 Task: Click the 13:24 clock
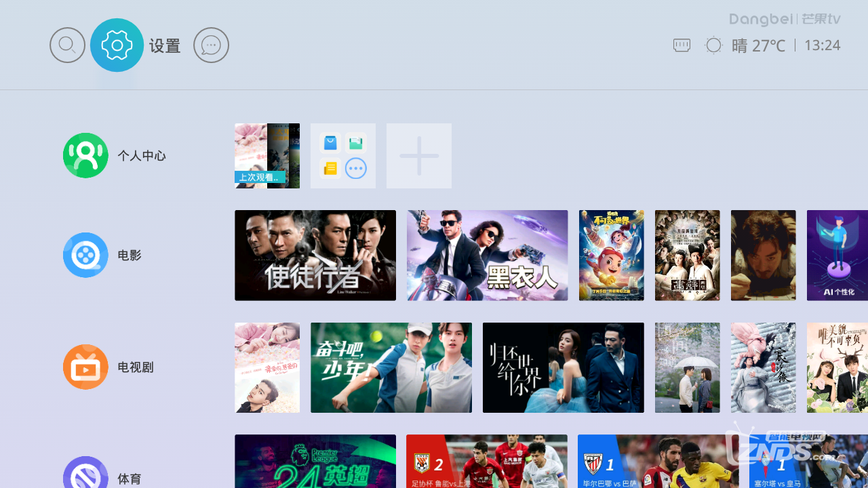822,45
